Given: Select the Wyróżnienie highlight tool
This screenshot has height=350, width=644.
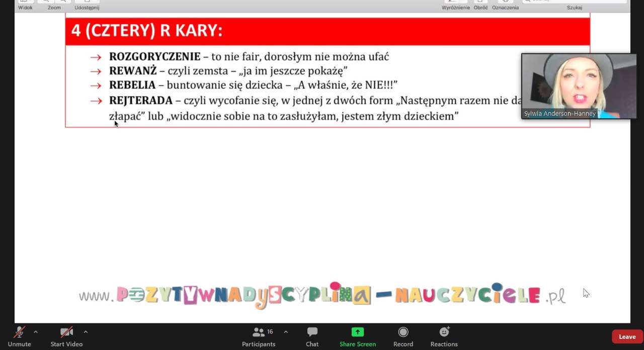Looking at the screenshot, I should 455,2.
